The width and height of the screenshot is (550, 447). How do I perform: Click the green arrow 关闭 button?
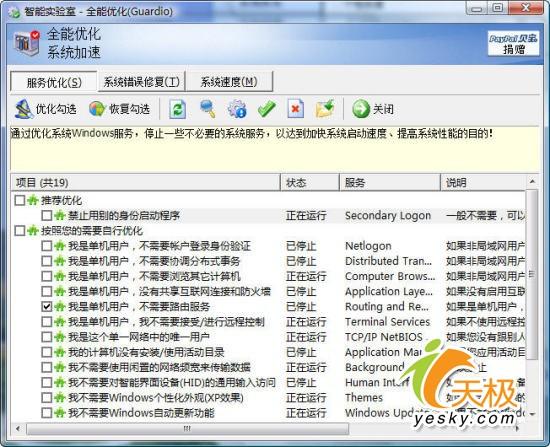pos(373,109)
